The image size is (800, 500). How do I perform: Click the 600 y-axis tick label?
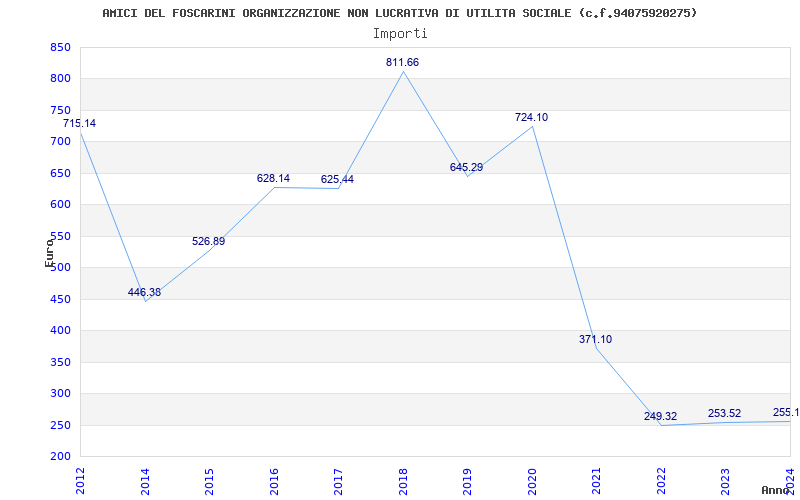60,205
